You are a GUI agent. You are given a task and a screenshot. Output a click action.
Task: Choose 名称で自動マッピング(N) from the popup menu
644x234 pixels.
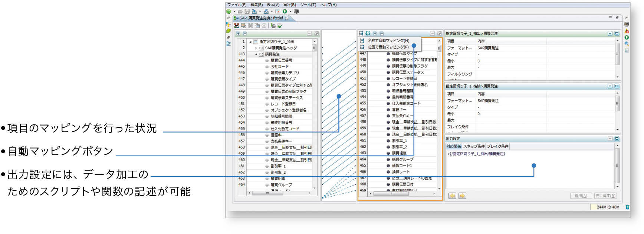click(389, 41)
